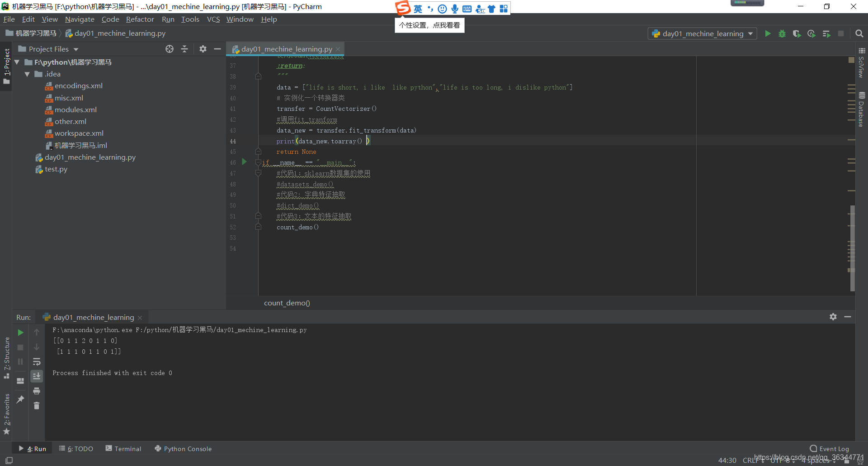Toggle soft-wrap in Run console
The height and width of the screenshot is (466, 868).
(37, 361)
